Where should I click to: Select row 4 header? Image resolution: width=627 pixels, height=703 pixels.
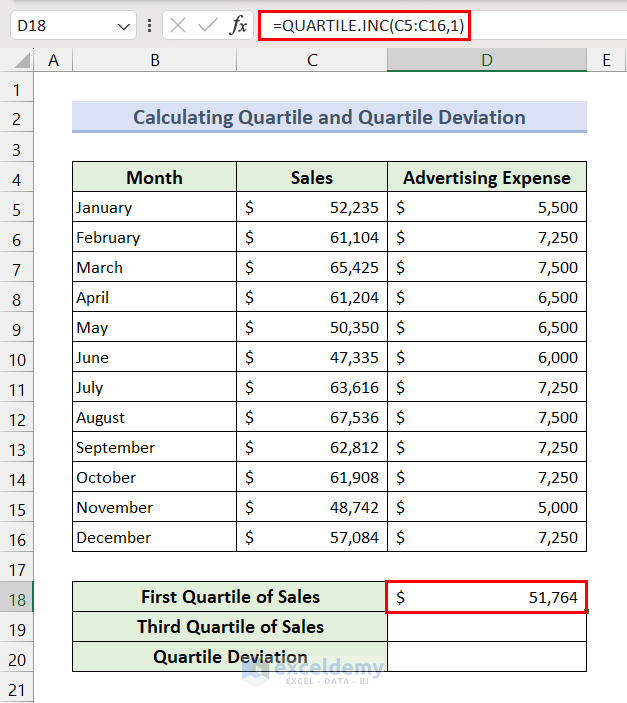tap(17, 179)
